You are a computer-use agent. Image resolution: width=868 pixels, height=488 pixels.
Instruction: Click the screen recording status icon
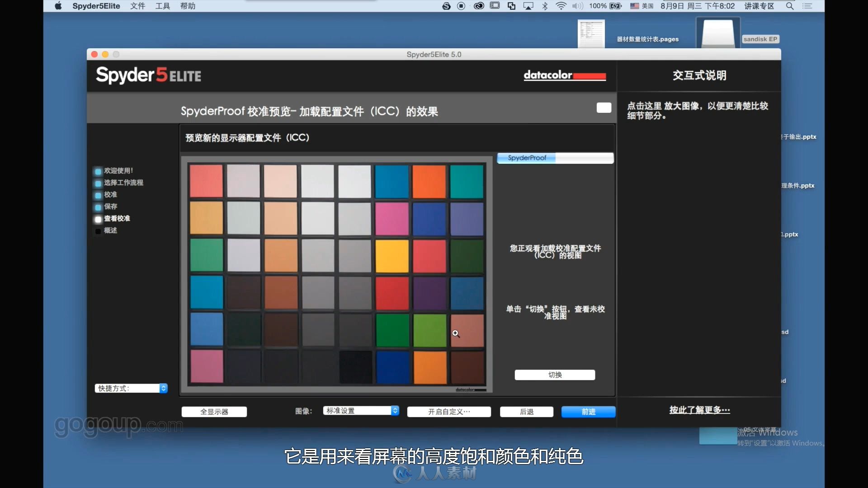click(x=461, y=6)
